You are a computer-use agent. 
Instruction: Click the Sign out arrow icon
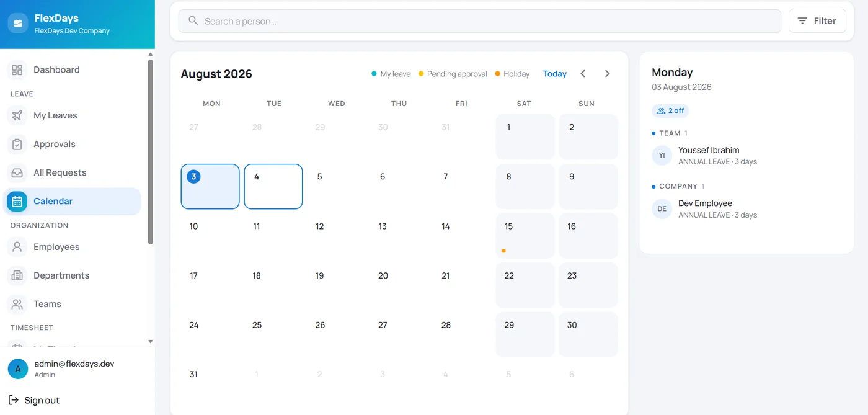tap(14, 400)
